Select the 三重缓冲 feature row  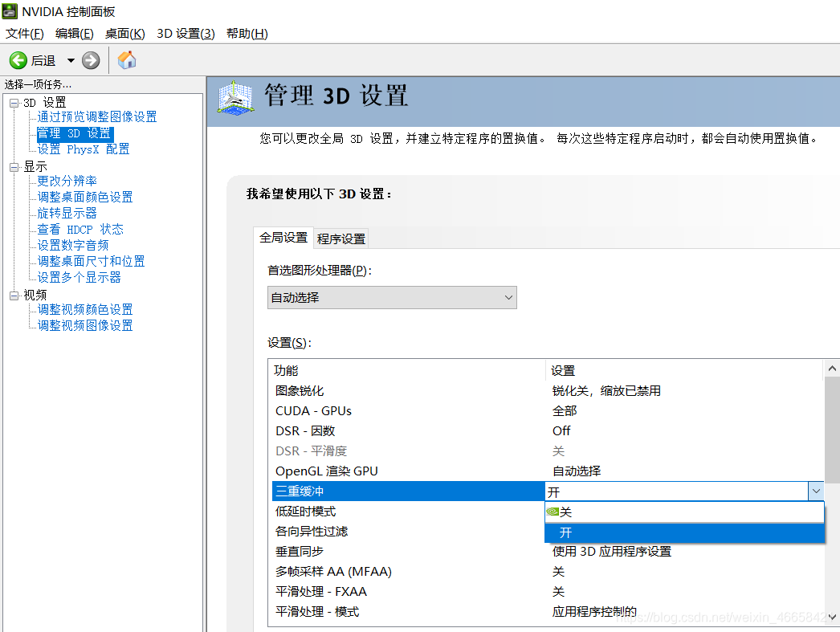point(409,491)
